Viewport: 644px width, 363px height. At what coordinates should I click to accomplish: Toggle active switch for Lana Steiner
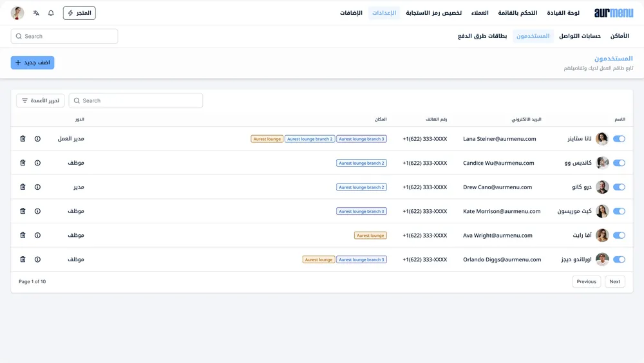[x=619, y=138]
